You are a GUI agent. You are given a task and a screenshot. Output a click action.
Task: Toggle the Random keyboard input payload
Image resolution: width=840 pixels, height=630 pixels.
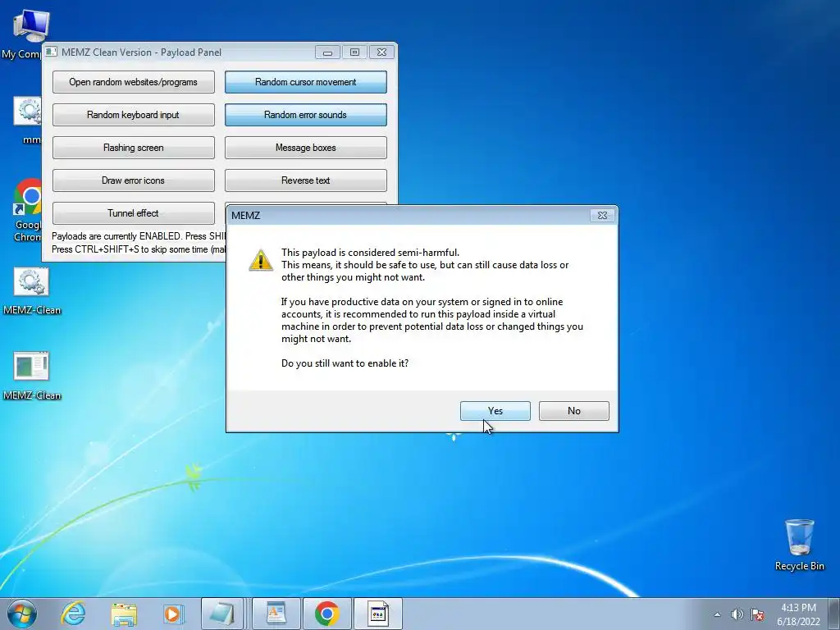click(134, 115)
